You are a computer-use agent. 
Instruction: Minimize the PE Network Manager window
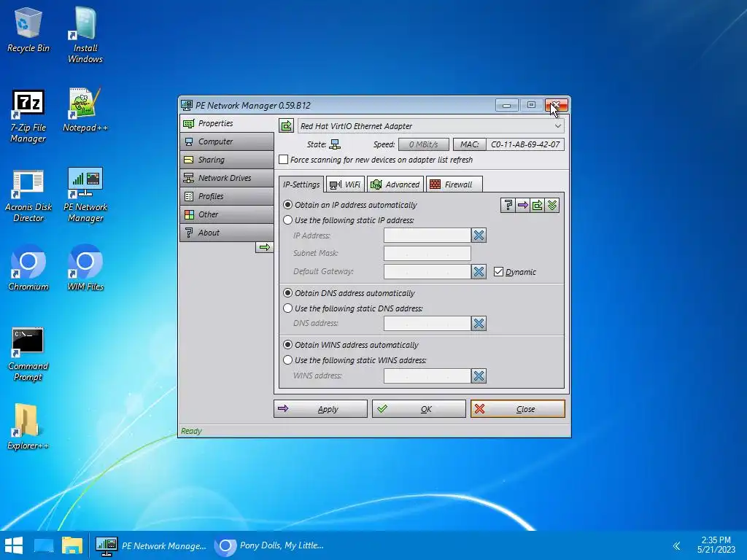tap(506, 105)
